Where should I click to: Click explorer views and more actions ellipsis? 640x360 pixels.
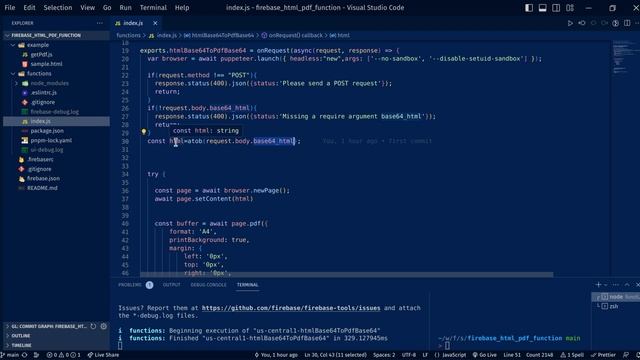coord(100,23)
